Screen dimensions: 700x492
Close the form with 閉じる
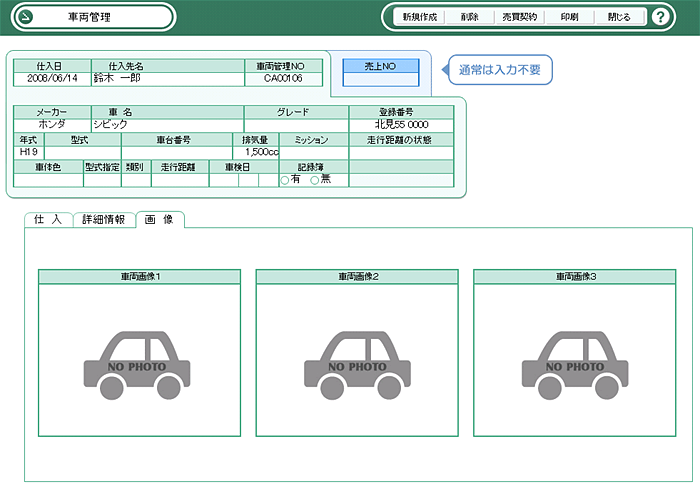[619, 17]
